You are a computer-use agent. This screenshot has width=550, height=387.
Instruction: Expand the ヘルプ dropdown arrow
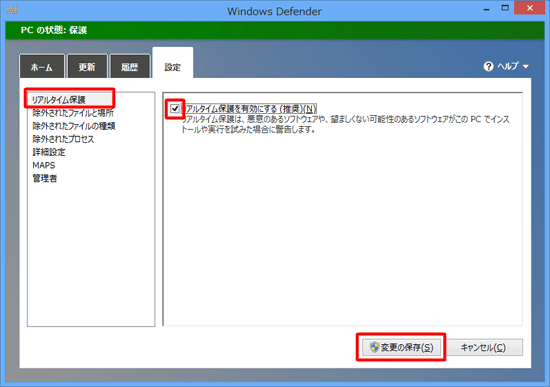(525, 66)
